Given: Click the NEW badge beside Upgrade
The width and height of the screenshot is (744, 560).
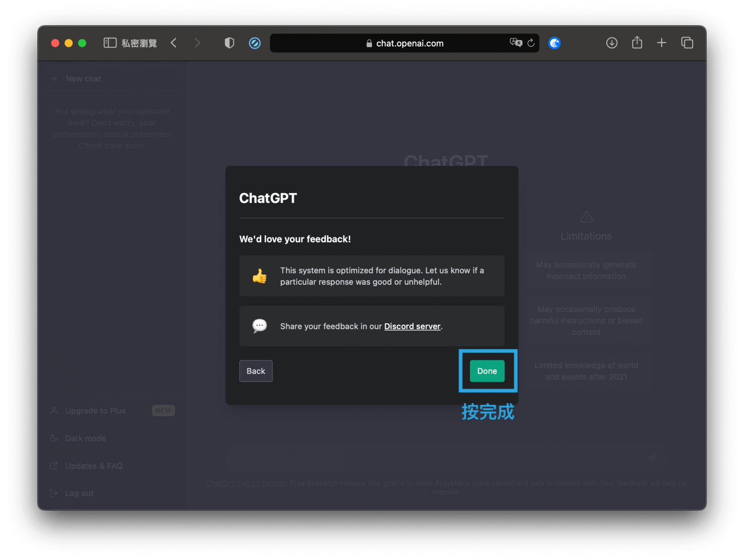Looking at the screenshot, I should click(x=163, y=411).
